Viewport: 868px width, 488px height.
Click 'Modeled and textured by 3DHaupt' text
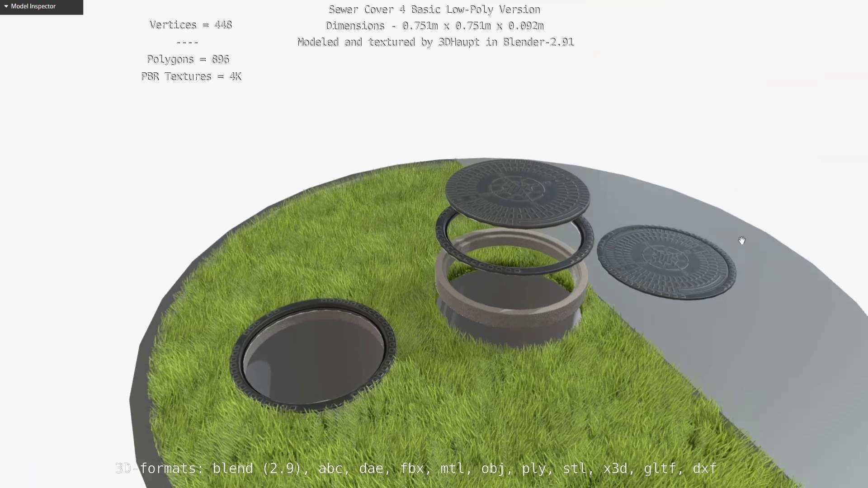(x=389, y=42)
